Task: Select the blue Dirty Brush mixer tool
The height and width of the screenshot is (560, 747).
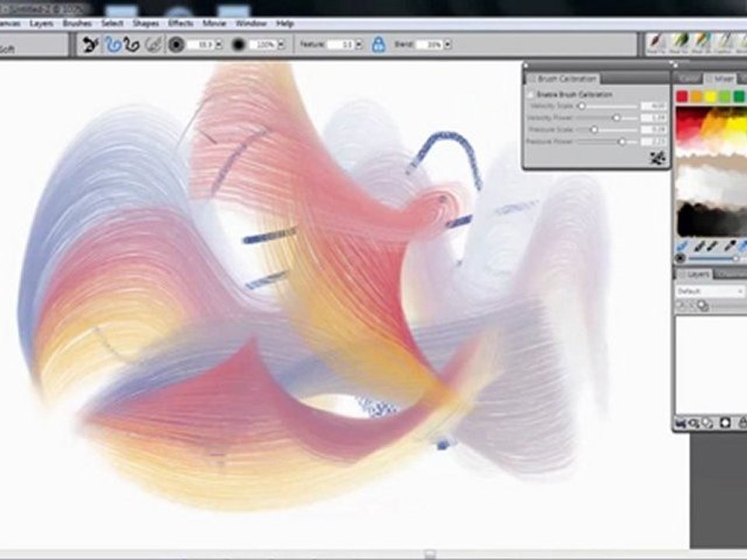Action: tap(682, 247)
